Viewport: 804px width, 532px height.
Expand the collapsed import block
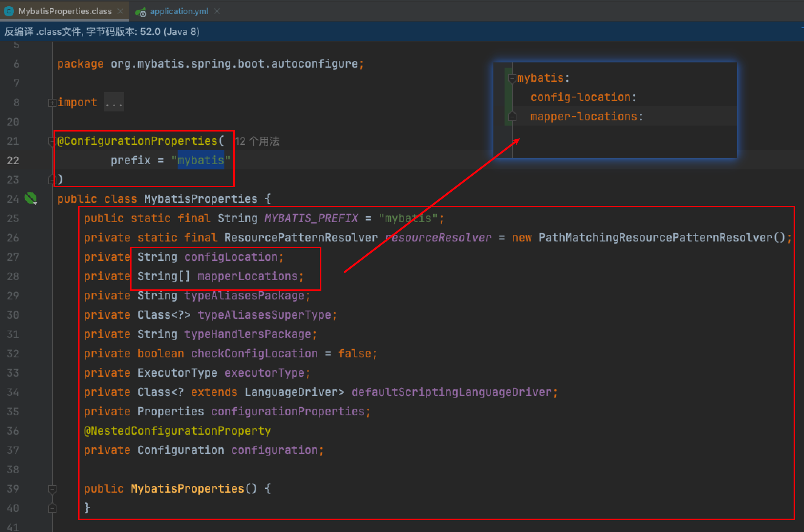pyautogui.click(x=52, y=103)
